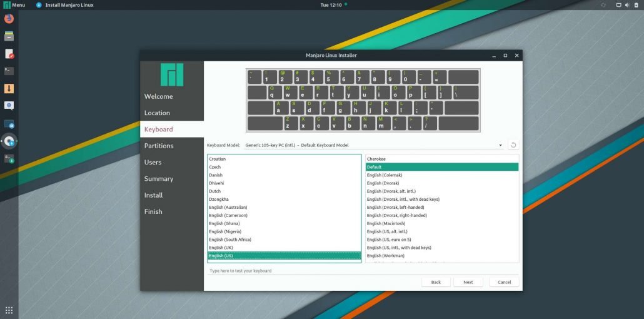
Task: Click the update spinner tray icon
Action: point(603,5)
